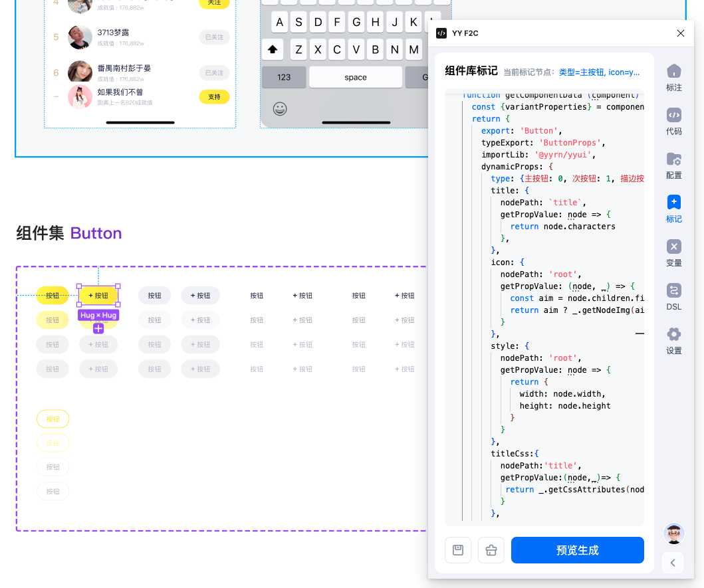Select the yellow '+ 按钮' button variant
The width and height of the screenshot is (704, 588).
pyautogui.click(x=98, y=296)
